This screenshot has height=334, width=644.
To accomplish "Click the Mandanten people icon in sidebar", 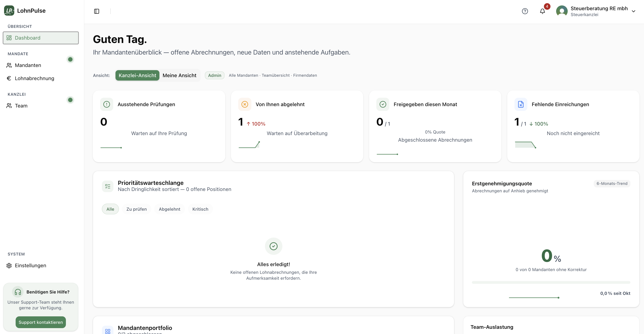I will point(9,65).
